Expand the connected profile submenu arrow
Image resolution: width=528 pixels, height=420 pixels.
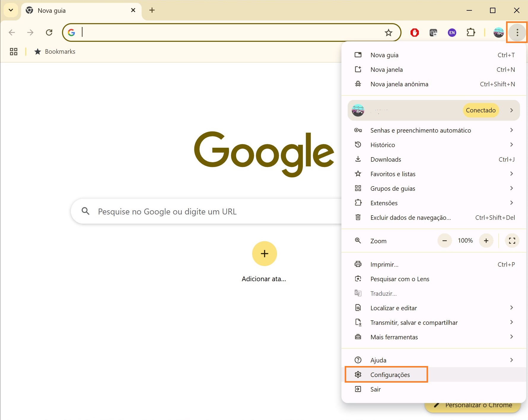[511, 110]
